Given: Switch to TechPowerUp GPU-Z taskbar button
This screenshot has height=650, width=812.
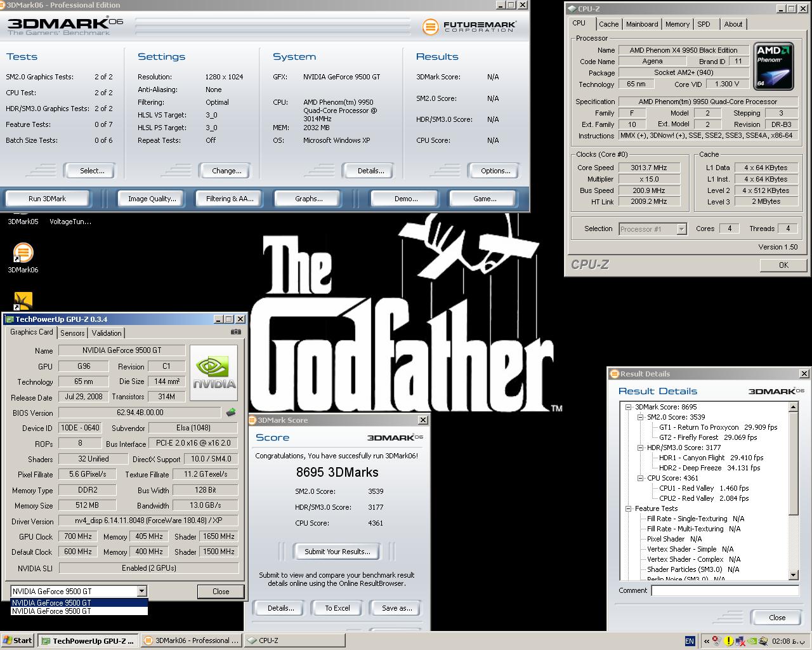Looking at the screenshot, I should pyautogui.click(x=88, y=640).
